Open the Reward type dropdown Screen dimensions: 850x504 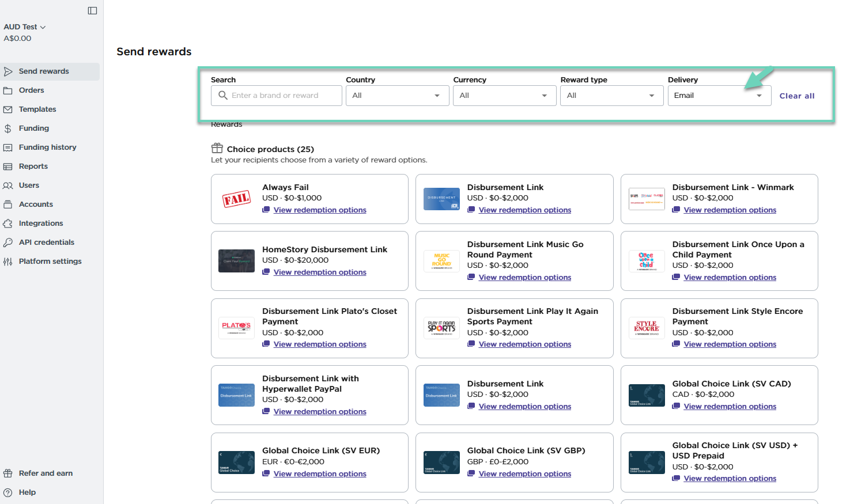click(611, 96)
